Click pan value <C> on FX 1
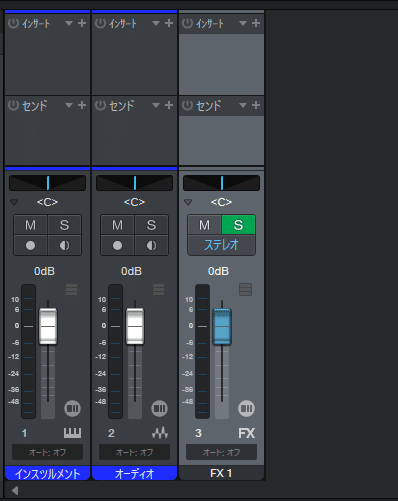 [221, 202]
